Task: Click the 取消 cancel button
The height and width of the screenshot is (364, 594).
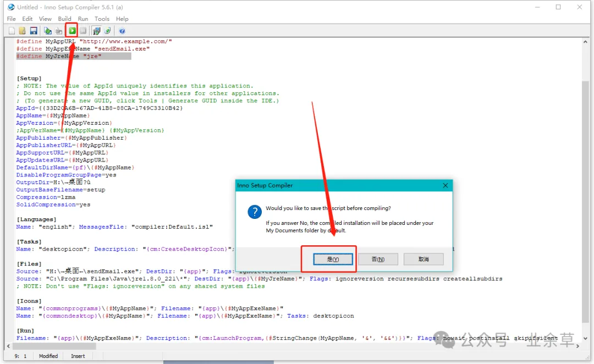Action: tap(424, 259)
